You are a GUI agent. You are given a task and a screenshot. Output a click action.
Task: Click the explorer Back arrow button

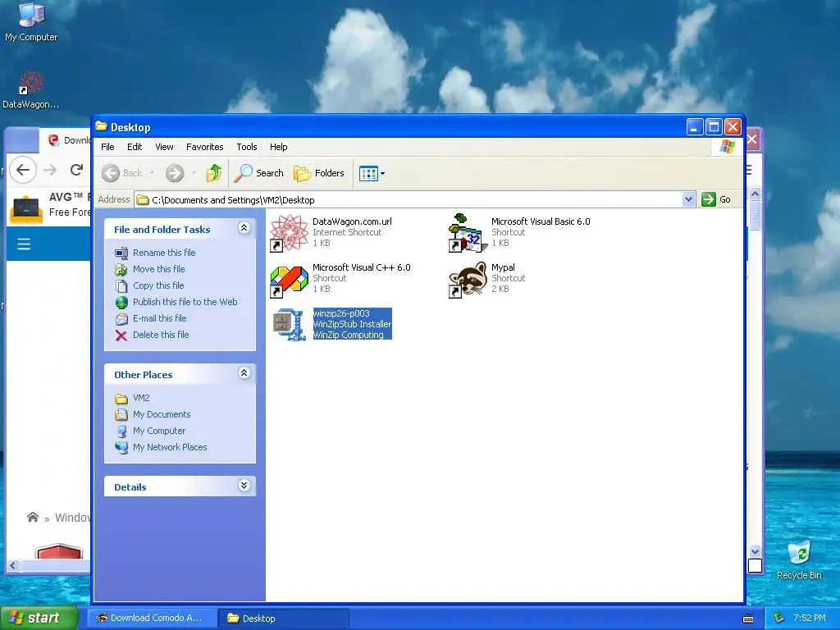111,173
